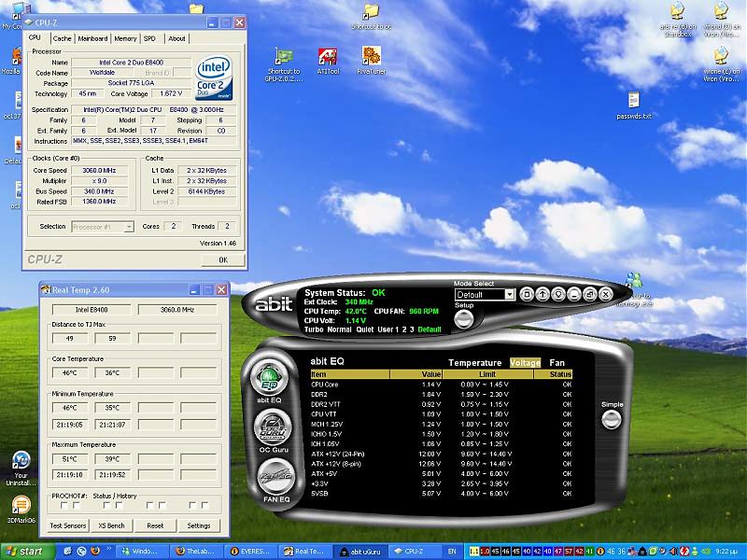Screen dimensions: 747x560
Task: Click the clock showing 9:22 in tray
Action: (x=726, y=552)
